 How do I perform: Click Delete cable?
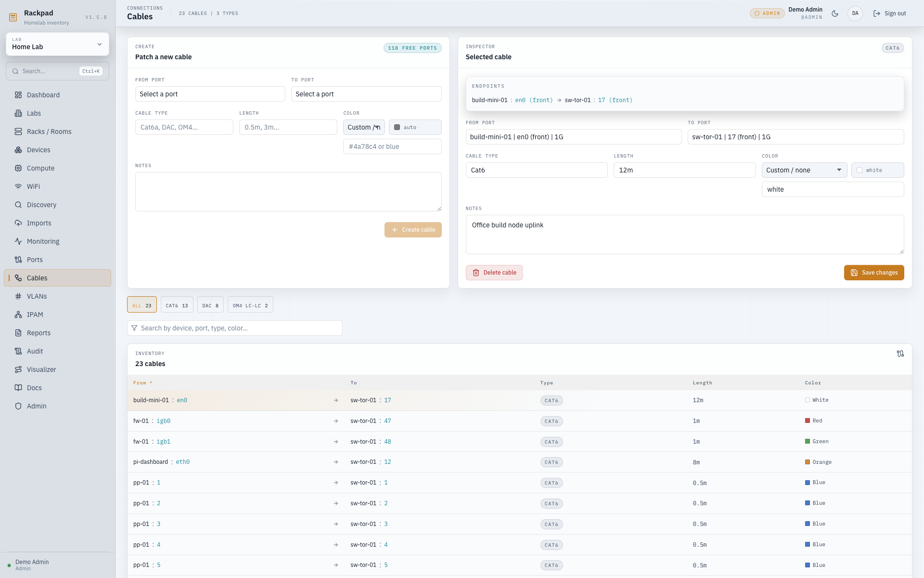click(494, 273)
